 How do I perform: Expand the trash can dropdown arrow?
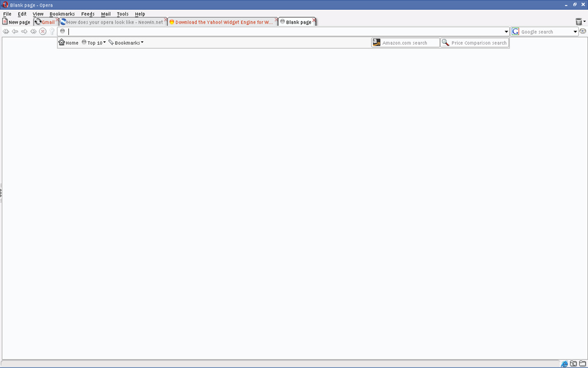(584, 22)
